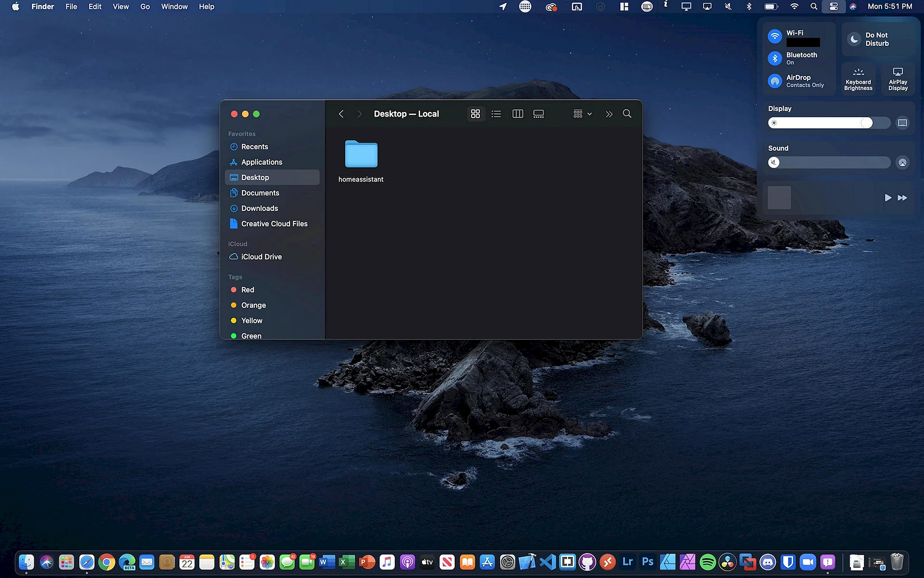Select the Red tag in Finder sidebar
The width and height of the screenshot is (924, 578).
[247, 289]
